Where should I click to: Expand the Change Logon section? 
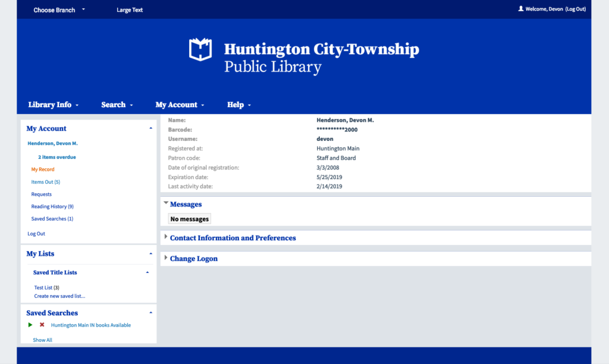tap(166, 258)
